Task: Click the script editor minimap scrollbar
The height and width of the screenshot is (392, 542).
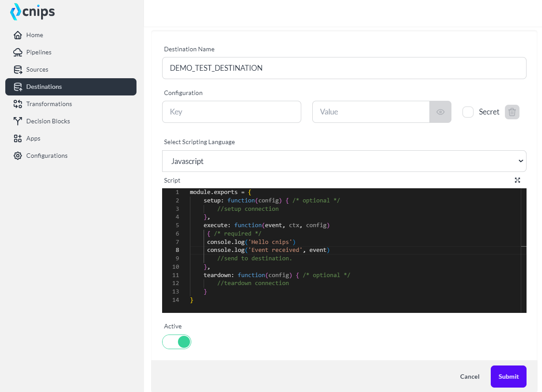Action: click(524, 251)
